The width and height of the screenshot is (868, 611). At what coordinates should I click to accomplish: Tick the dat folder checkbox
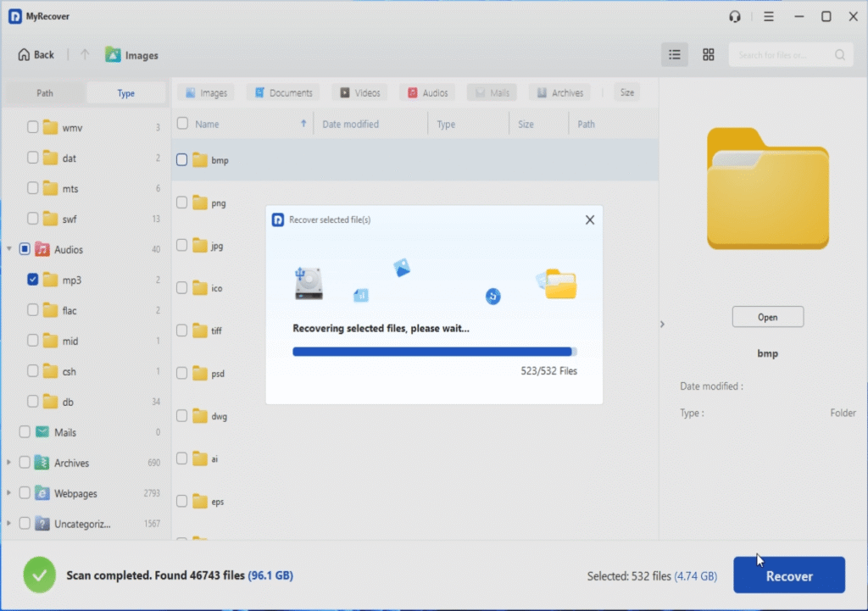pyautogui.click(x=33, y=158)
